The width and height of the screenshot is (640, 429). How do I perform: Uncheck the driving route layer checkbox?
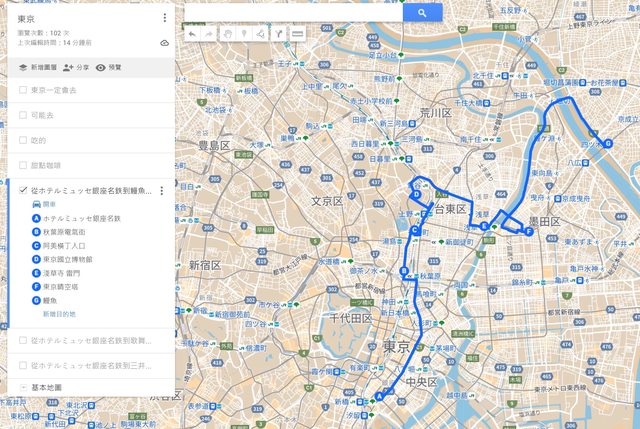pyautogui.click(x=23, y=190)
